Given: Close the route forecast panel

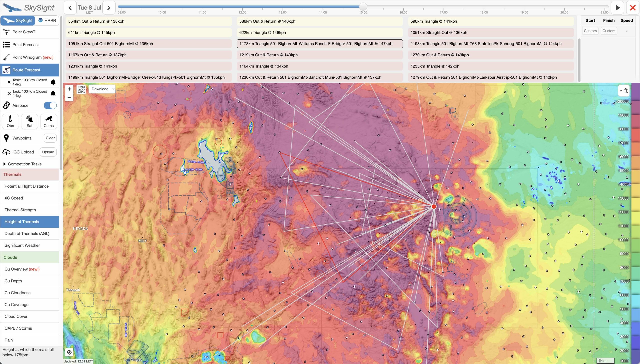Looking at the screenshot, I should [x=633, y=8].
